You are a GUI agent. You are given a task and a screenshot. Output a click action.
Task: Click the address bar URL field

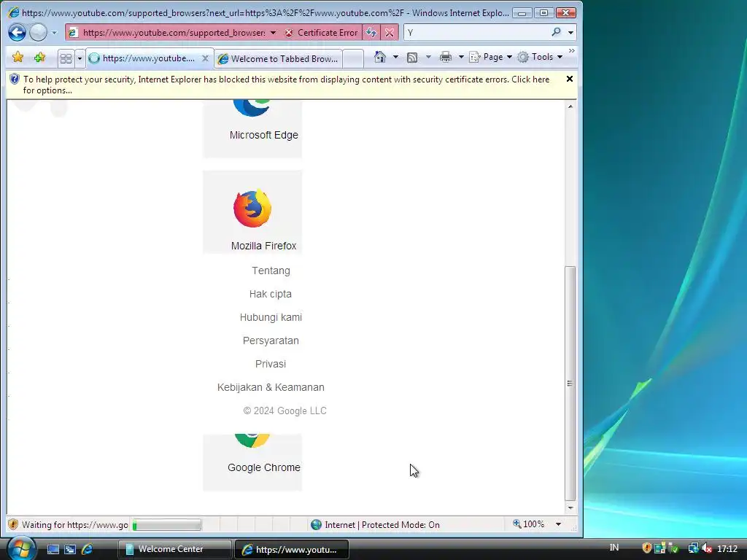pyautogui.click(x=174, y=32)
